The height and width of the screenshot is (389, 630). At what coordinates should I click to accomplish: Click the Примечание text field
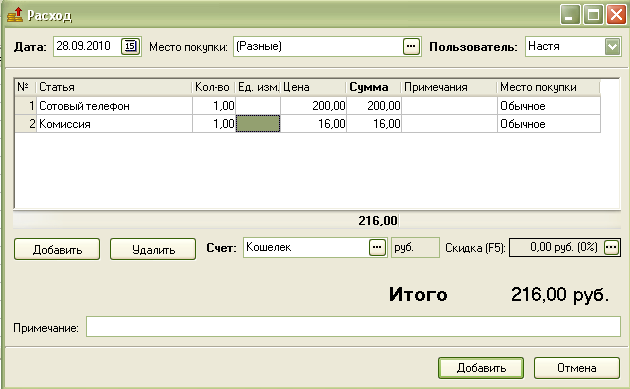coord(353,326)
